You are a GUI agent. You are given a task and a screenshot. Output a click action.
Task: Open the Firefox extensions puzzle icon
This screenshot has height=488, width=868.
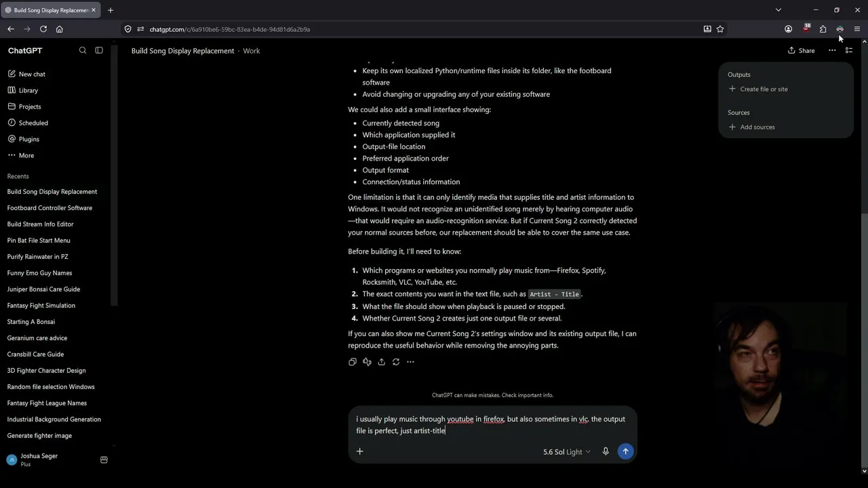(823, 29)
